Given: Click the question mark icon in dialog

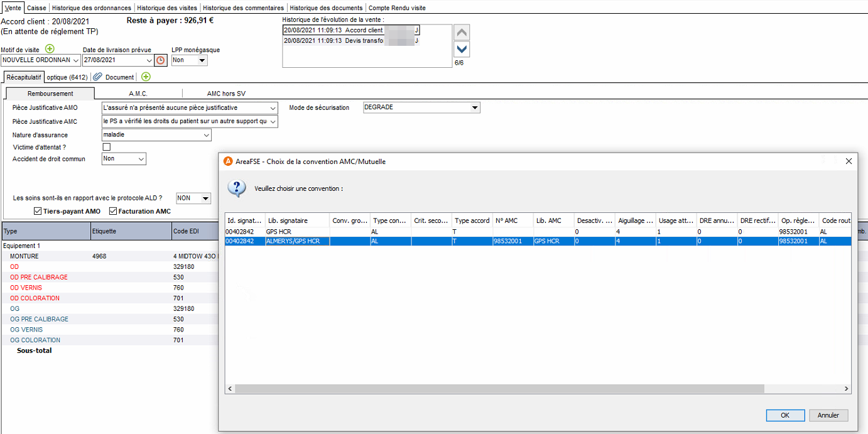Looking at the screenshot, I should pos(237,188).
